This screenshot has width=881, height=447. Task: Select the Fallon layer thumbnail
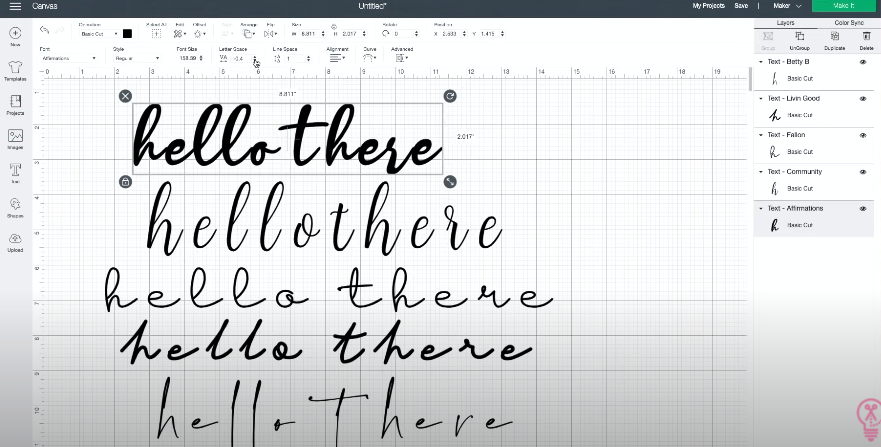775,152
